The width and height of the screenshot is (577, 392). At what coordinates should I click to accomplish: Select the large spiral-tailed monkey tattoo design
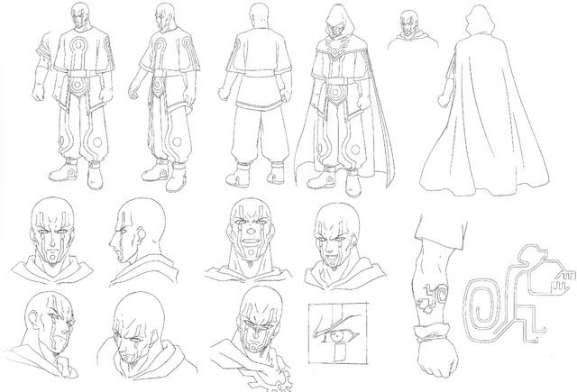tap(519, 295)
